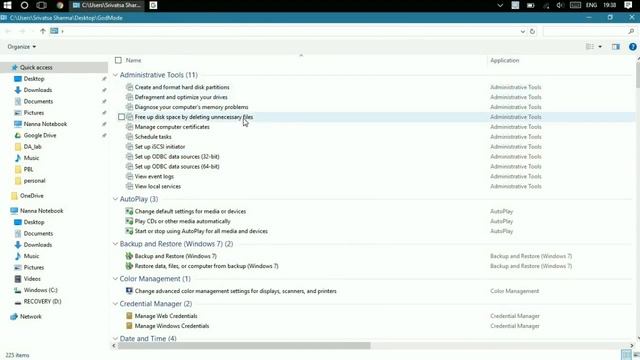Image resolution: width=640 pixels, height=360 pixels.
Task: Collapse the Administrative Tools group
Action: (x=116, y=75)
